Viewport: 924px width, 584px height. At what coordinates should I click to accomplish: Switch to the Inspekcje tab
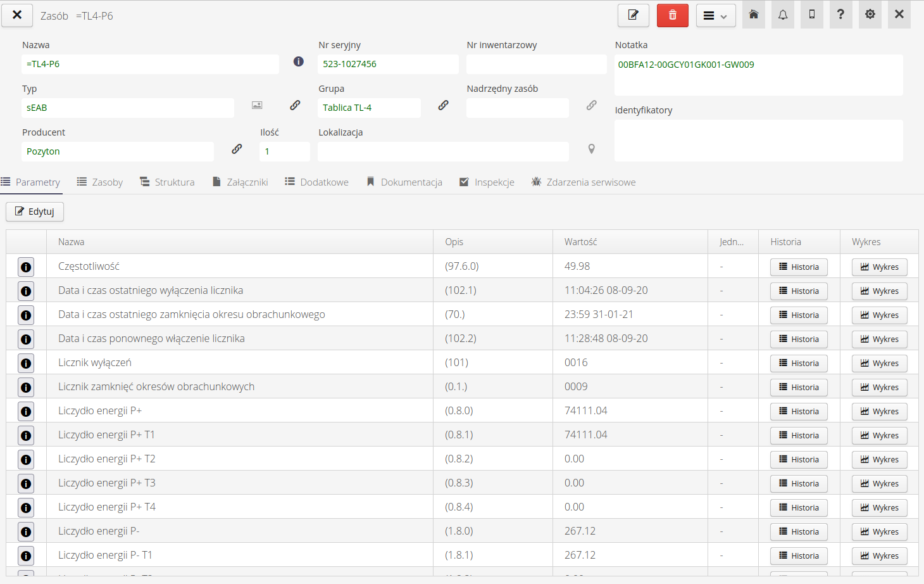[487, 182]
